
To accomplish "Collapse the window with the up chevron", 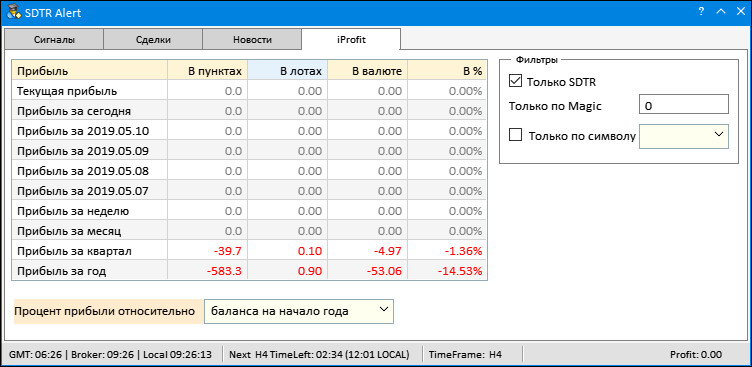I will (720, 12).
